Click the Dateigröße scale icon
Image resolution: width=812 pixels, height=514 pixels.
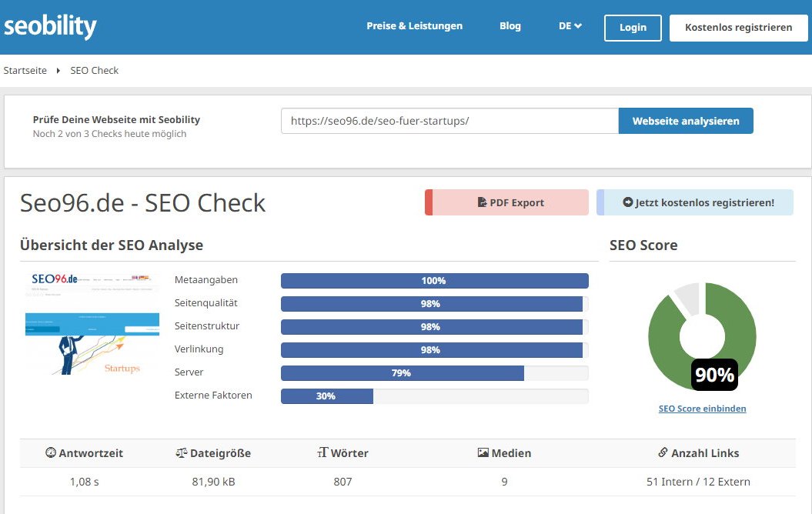(182, 453)
